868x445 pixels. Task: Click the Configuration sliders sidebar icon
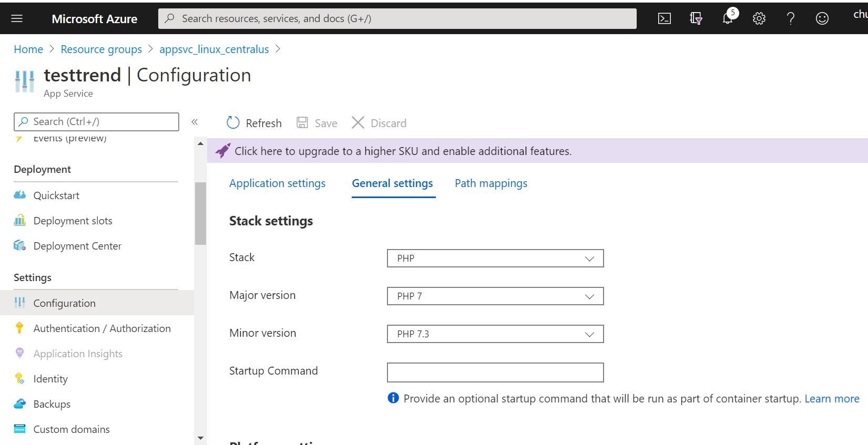tap(19, 303)
